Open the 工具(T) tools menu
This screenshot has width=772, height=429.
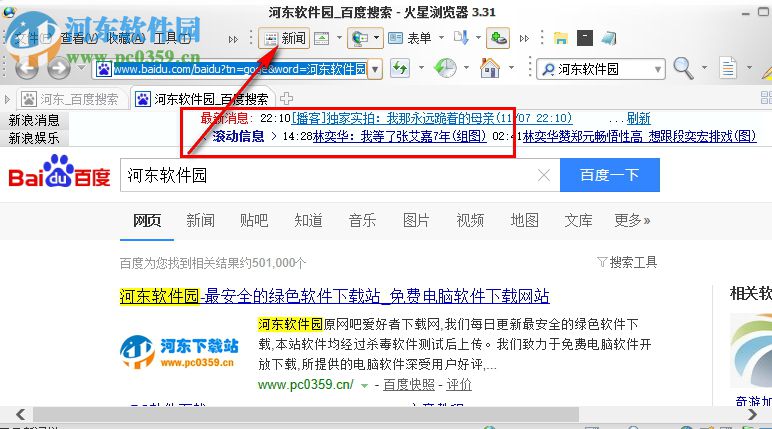[x=172, y=38]
